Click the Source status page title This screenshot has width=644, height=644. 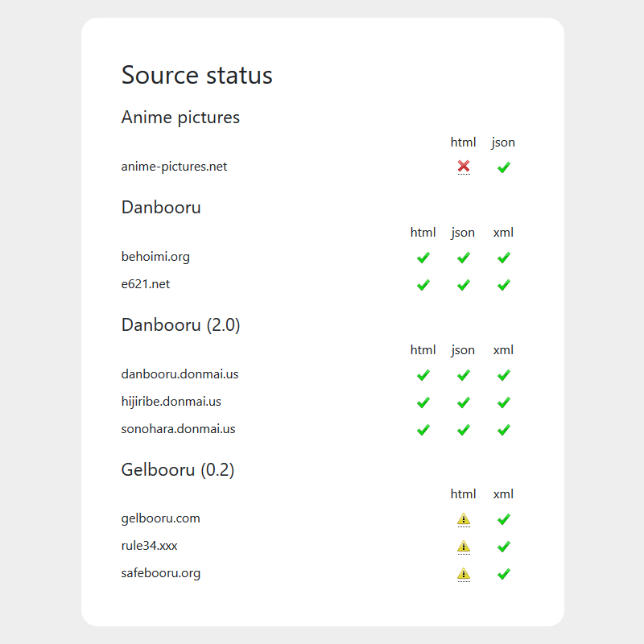point(197,75)
